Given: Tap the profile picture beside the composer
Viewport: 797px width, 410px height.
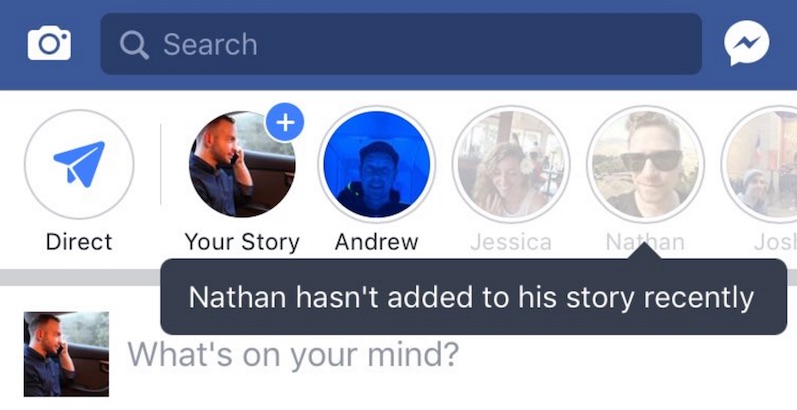Looking at the screenshot, I should [x=66, y=354].
